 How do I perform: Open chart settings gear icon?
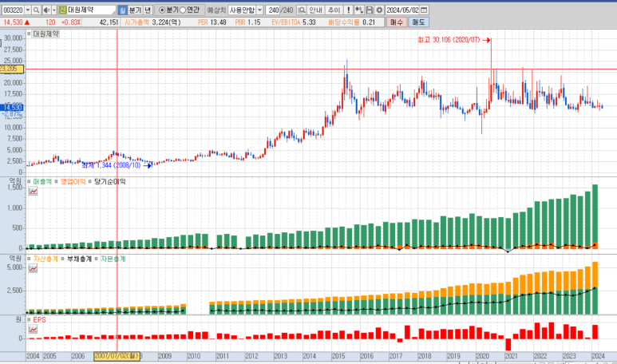pyautogui.click(x=379, y=10)
